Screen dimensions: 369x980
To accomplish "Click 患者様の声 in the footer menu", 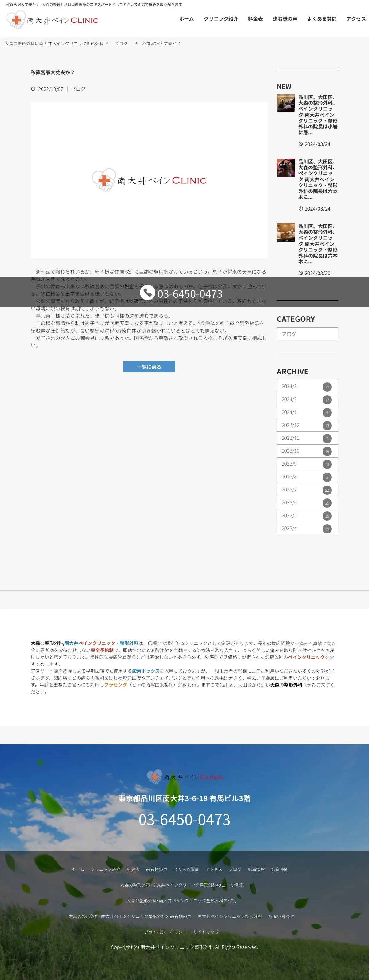I will 157,869.
